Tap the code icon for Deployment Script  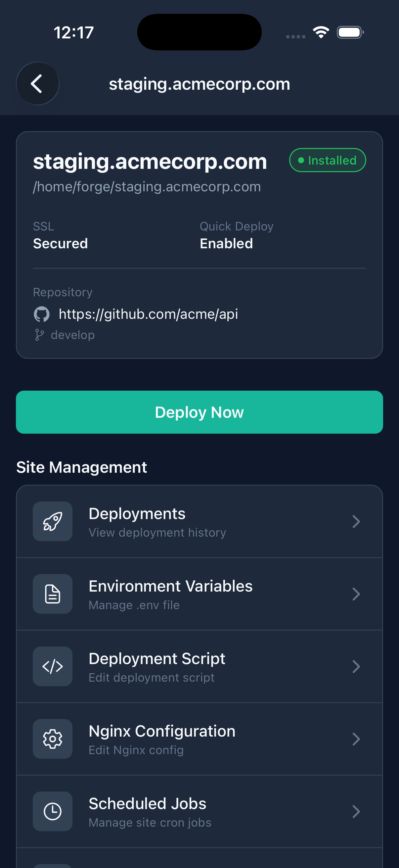click(x=52, y=666)
